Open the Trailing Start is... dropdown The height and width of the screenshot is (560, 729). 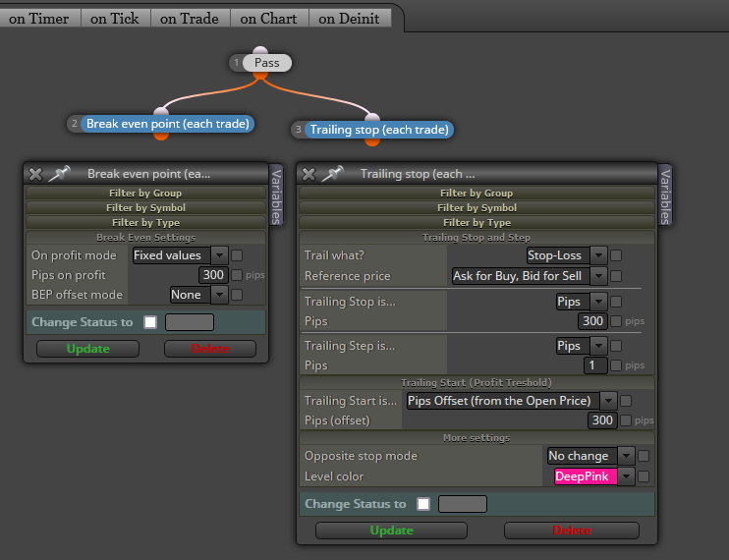pyautogui.click(x=512, y=401)
